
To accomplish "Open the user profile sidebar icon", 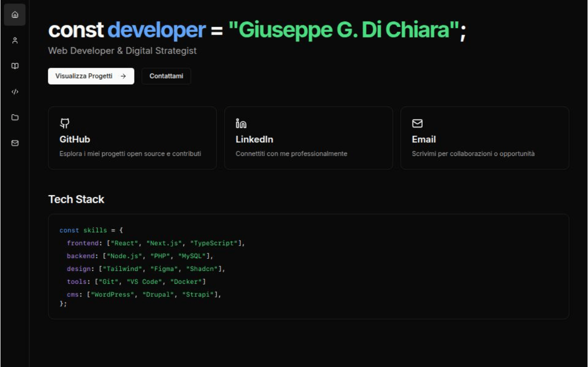I will [15, 40].
